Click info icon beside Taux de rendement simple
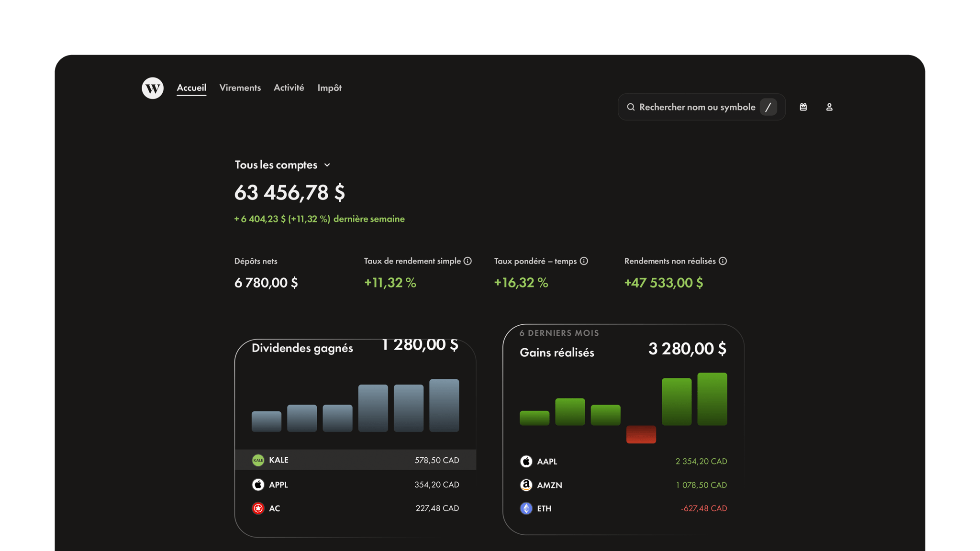980x551 pixels. click(x=468, y=261)
